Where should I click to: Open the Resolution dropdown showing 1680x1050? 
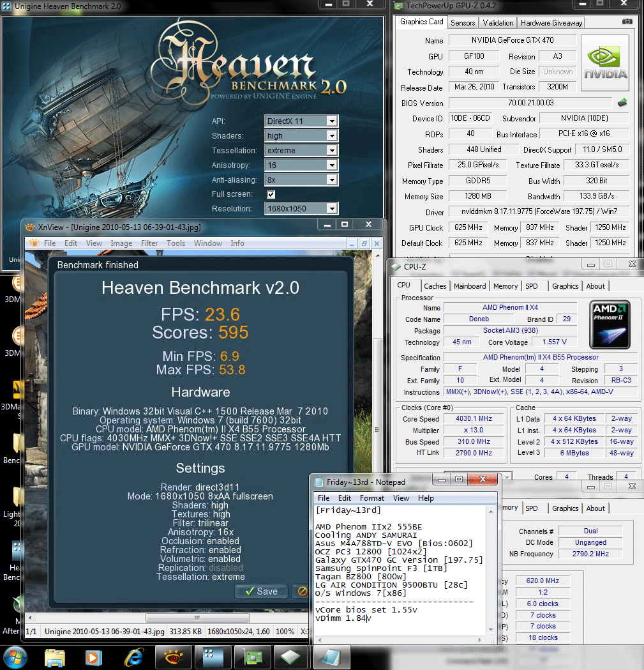point(301,208)
